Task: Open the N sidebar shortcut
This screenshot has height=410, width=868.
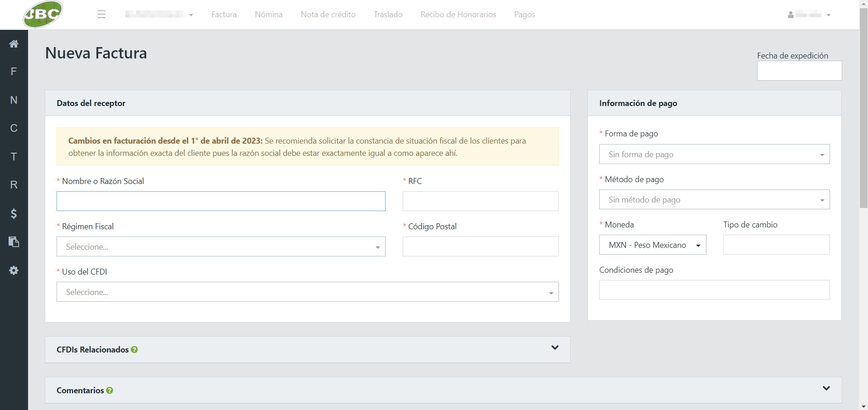Action: [14, 100]
